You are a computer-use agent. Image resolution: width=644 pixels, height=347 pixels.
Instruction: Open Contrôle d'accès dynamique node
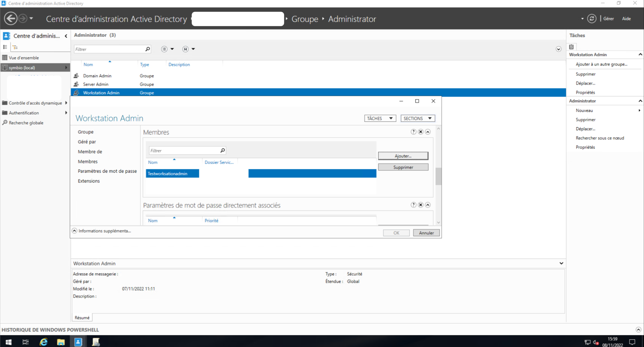35,103
